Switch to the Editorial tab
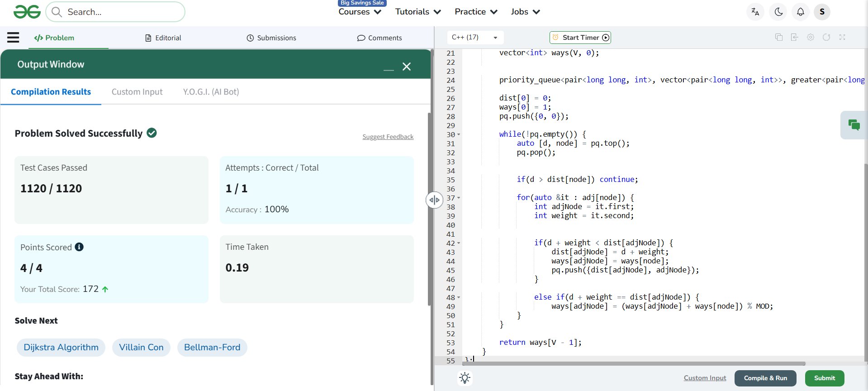 click(x=163, y=38)
